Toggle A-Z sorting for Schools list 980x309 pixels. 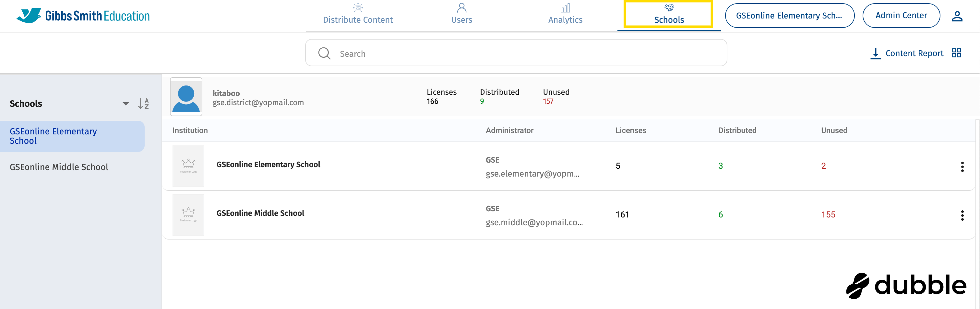(x=143, y=103)
